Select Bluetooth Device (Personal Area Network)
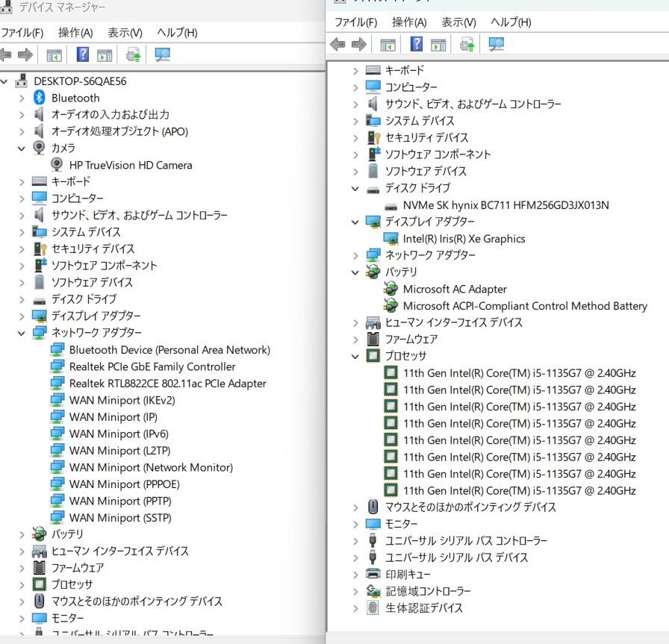669x644 pixels. 169,350
